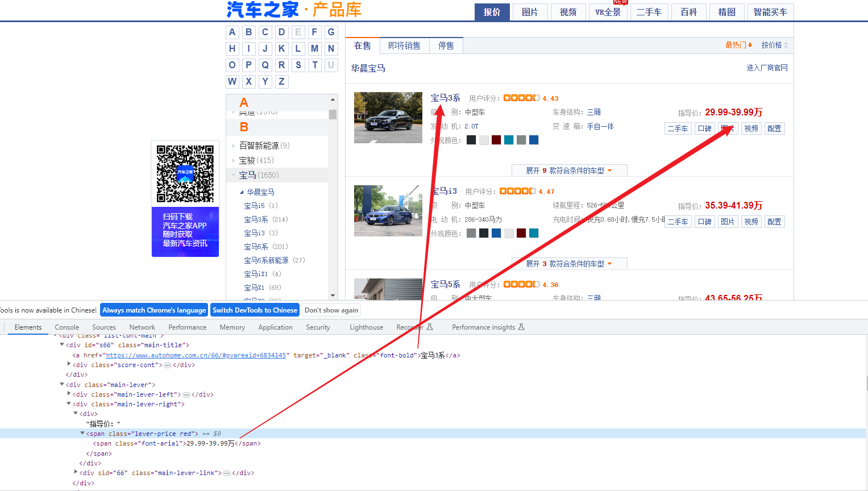This screenshot has width=868, height=491.
Task: Open the 图片 navigation tab
Action: tap(530, 12)
